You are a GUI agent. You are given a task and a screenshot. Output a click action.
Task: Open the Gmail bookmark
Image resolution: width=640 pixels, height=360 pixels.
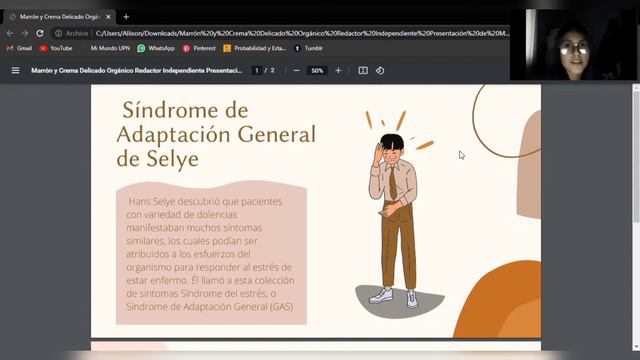(19, 48)
